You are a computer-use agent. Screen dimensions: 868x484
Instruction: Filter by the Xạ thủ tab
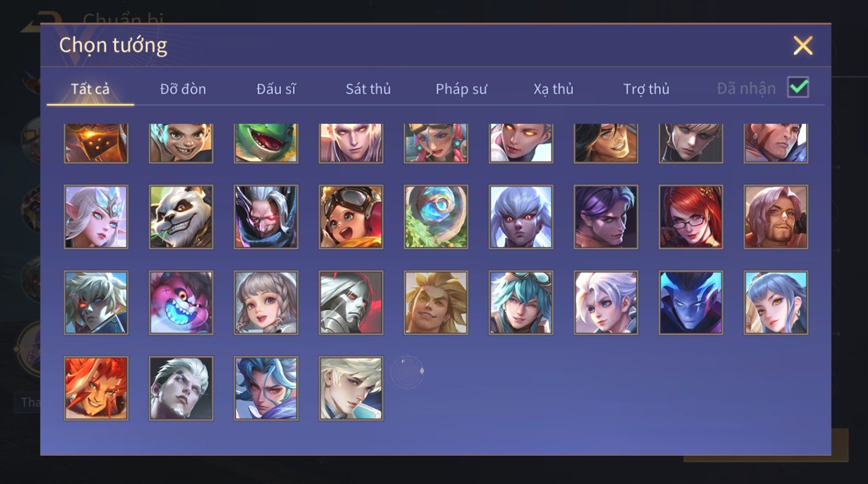(554, 89)
